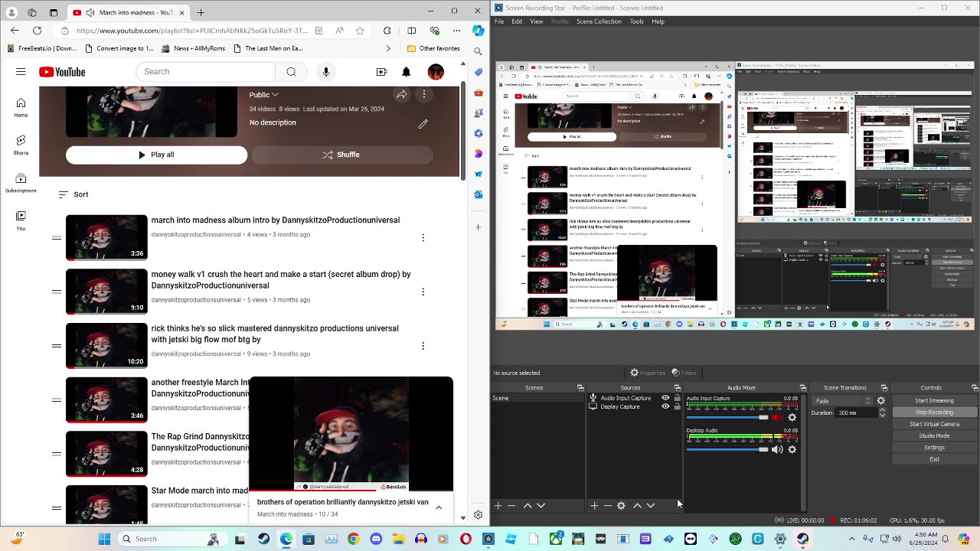980x551 pixels.
Task: Click the YouTube search input field
Action: (205, 72)
